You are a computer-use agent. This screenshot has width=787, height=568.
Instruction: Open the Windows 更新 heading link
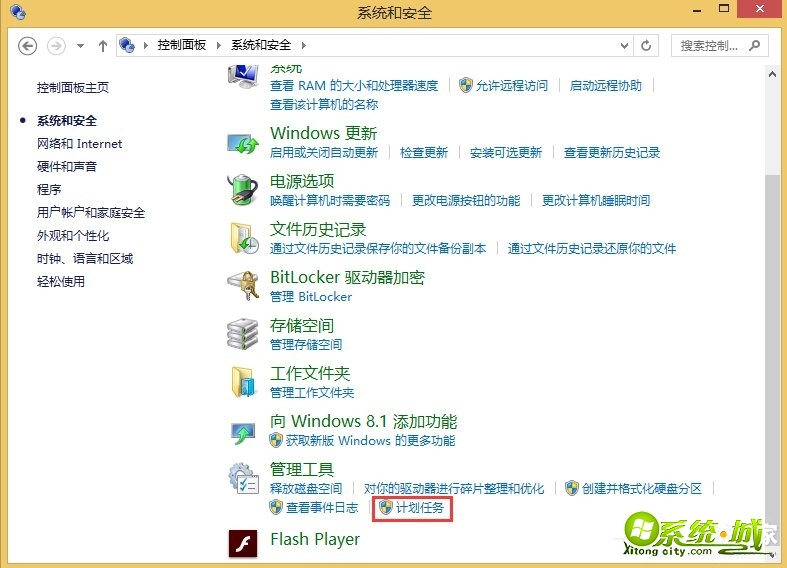click(324, 133)
